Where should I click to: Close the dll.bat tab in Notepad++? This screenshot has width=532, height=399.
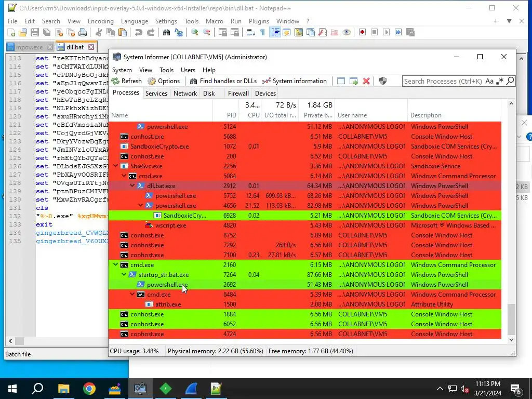[91, 47]
